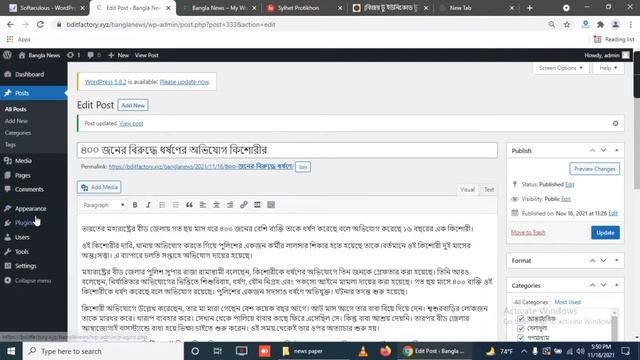Open the Paragraph format dropdown
Viewport: 640px width, 360px height.
[103, 205]
